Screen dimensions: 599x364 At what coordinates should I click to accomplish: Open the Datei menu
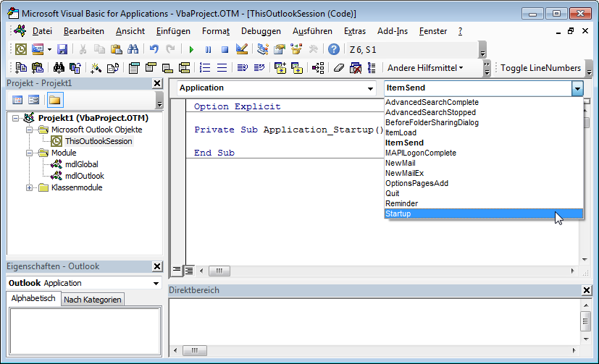(x=43, y=31)
